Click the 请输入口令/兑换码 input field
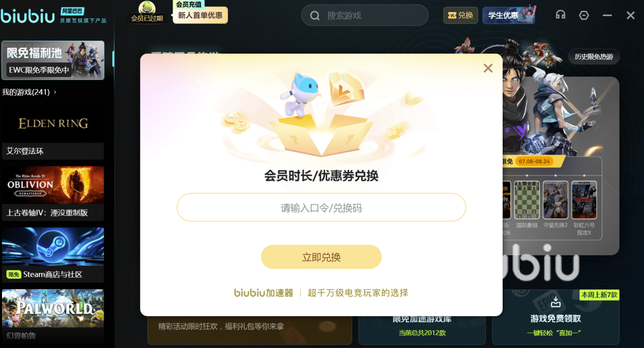This screenshot has width=644, height=348. click(x=321, y=207)
